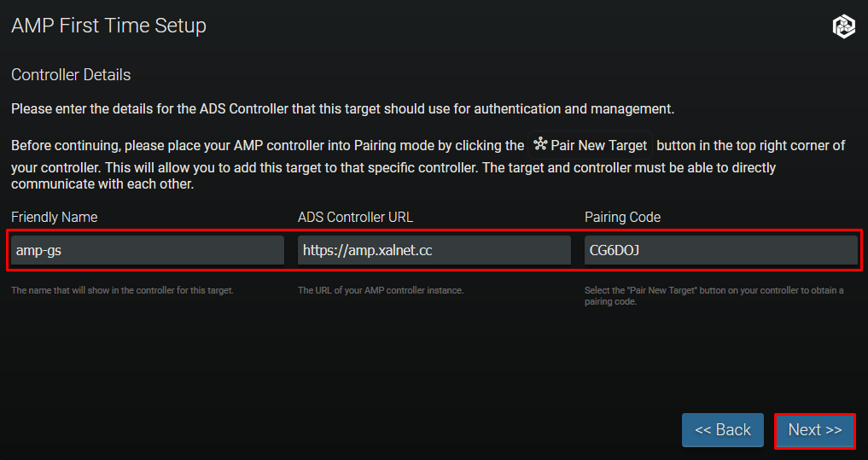868x460 pixels.
Task: Click into the ADS Controller URL field
Action: pos(434,250)
